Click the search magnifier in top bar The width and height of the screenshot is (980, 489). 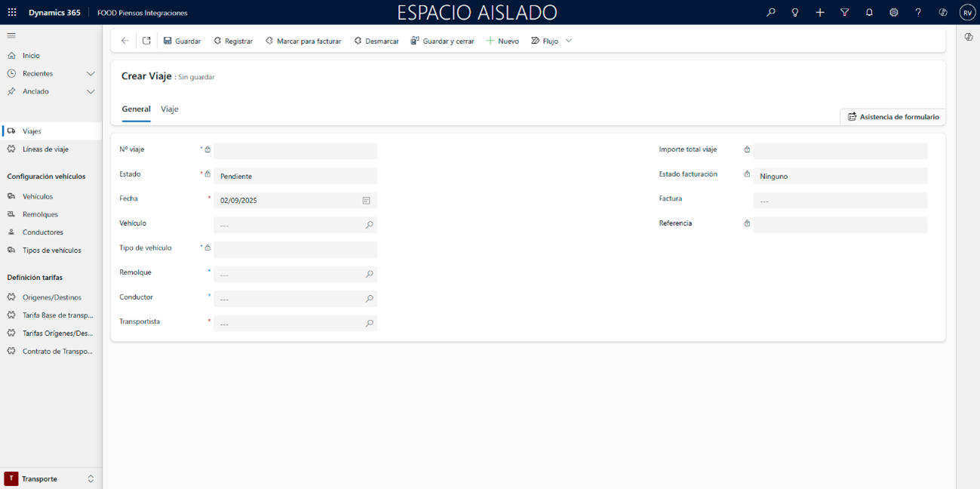[x=770, y=13]
